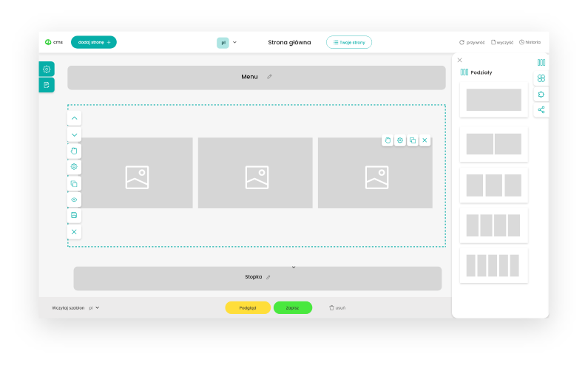Click the dodaj stronę button

point(93,43)
